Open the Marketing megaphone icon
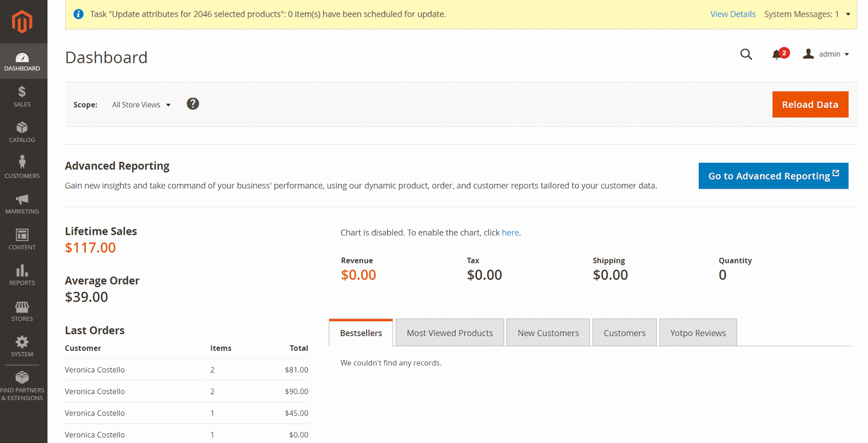The height and width of the screenshot is (443, 868). tap(22, 200)
